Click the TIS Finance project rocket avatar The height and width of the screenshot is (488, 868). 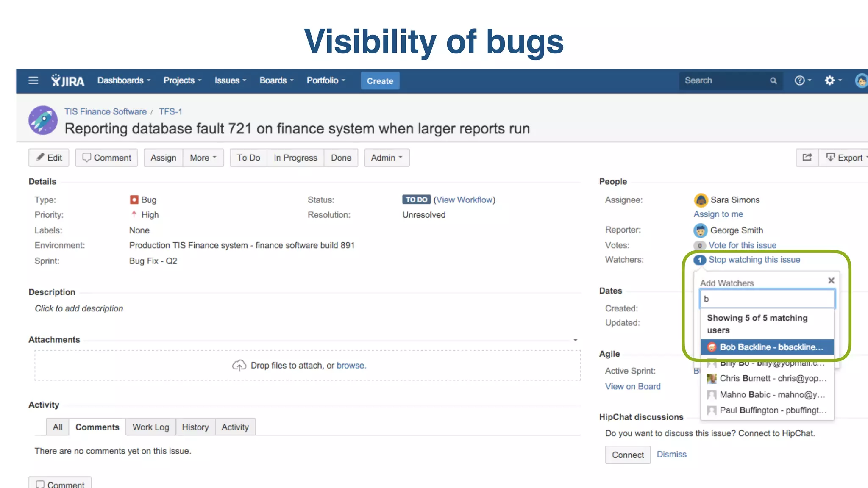[x=43, y=120]
